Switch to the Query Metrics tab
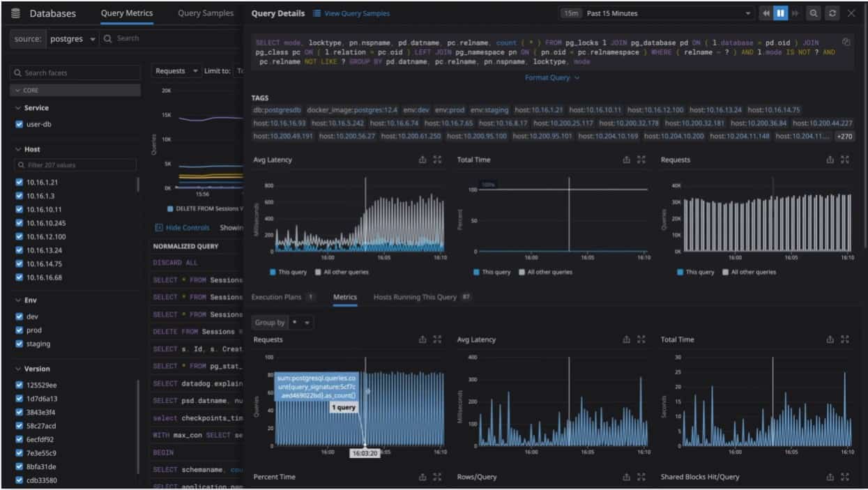The image size is (868, 490). tap(127, 13)
